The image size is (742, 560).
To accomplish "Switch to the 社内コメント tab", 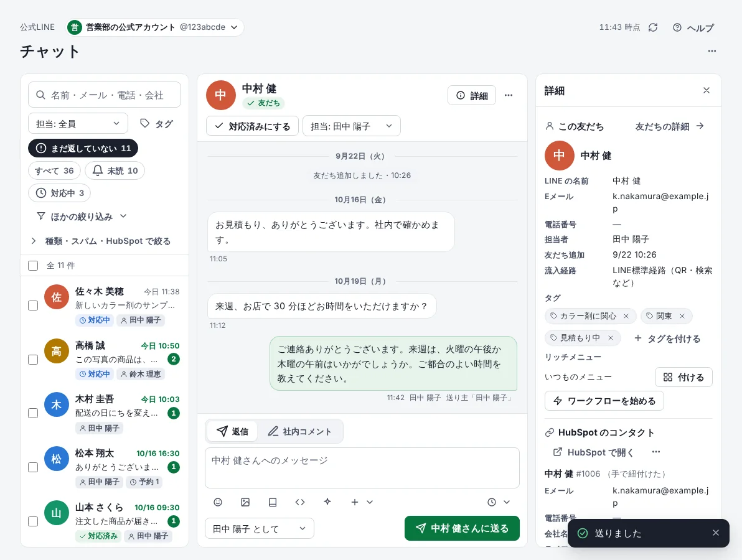I will point(300,431).
